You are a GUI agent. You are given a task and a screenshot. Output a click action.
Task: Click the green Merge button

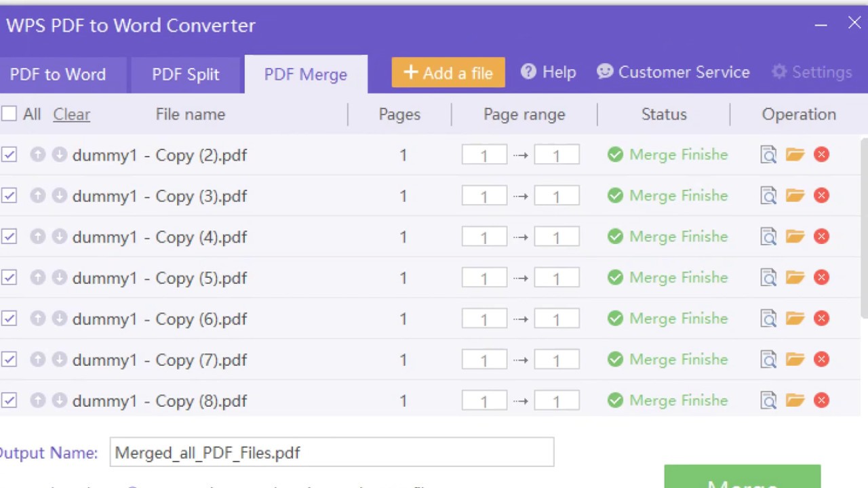(x=743, y=476)
